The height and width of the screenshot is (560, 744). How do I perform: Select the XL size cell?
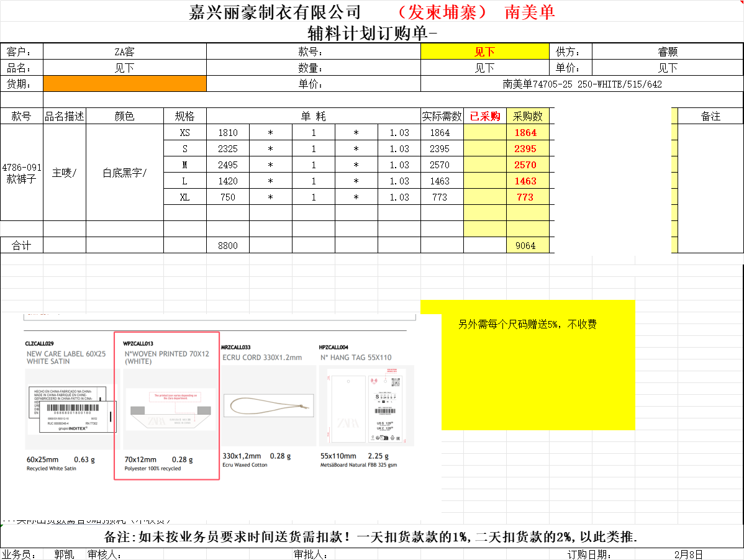(185, 197)
